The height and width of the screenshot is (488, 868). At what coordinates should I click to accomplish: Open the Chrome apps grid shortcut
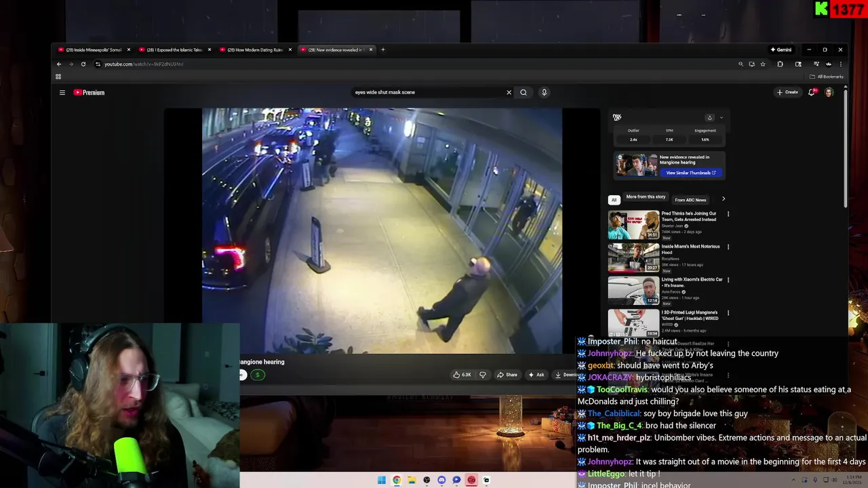(58, 77)
